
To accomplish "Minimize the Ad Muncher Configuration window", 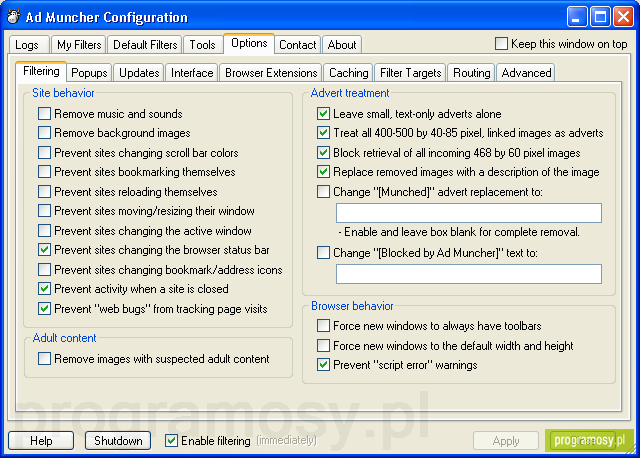I will (x=577, y=17).
